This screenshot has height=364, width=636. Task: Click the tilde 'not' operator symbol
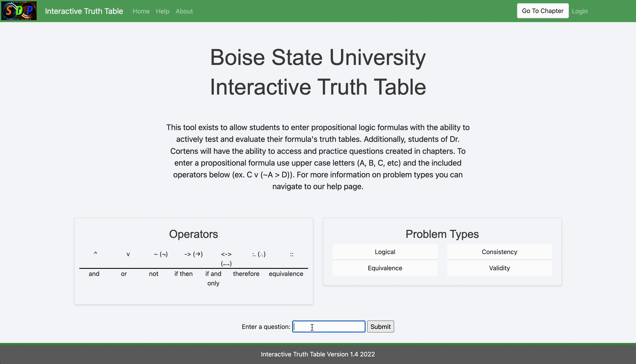(x=161, y=254)
